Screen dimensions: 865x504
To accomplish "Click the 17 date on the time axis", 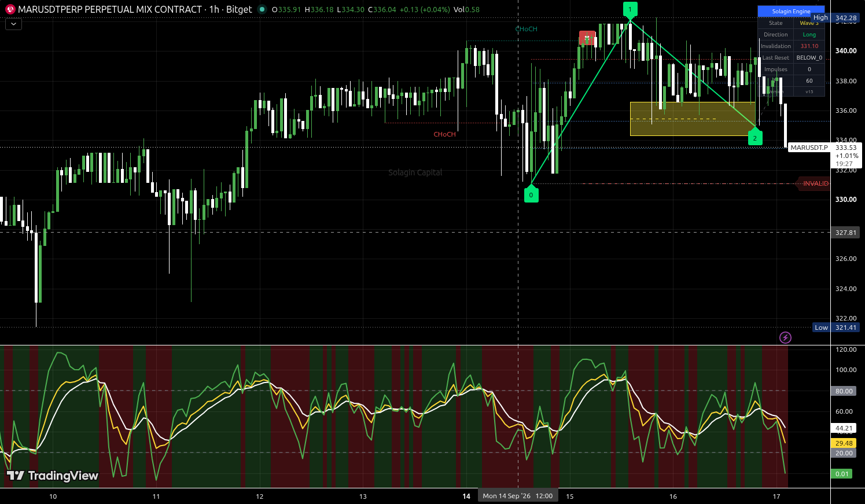I will click(776, 496).
